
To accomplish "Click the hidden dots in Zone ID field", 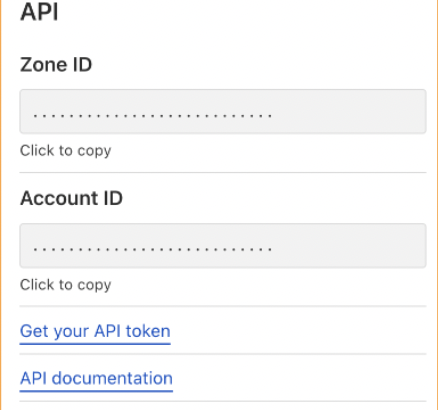I will (153, 116).
